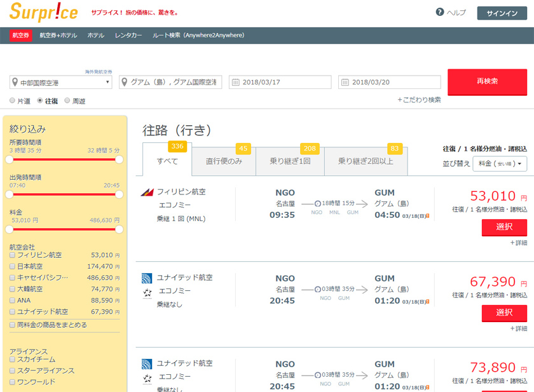Click 選択 for 53,010 yen flight
The width and height of the screenshot is (534, 392).
click(x=504, y=227)
